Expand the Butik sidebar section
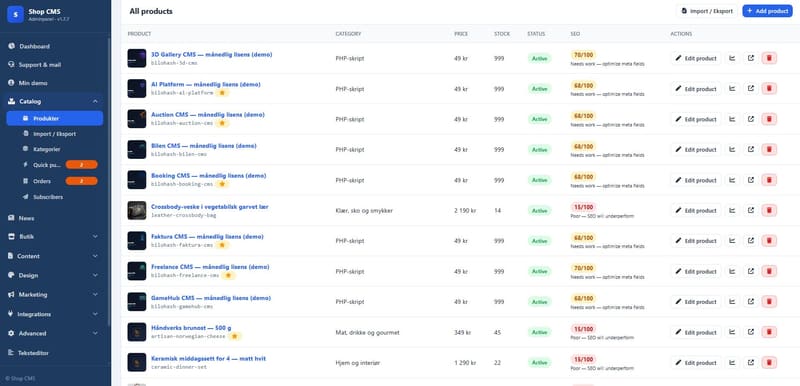Image resolution: width=800 pixels, height=386 pixels. pos(55,237)
